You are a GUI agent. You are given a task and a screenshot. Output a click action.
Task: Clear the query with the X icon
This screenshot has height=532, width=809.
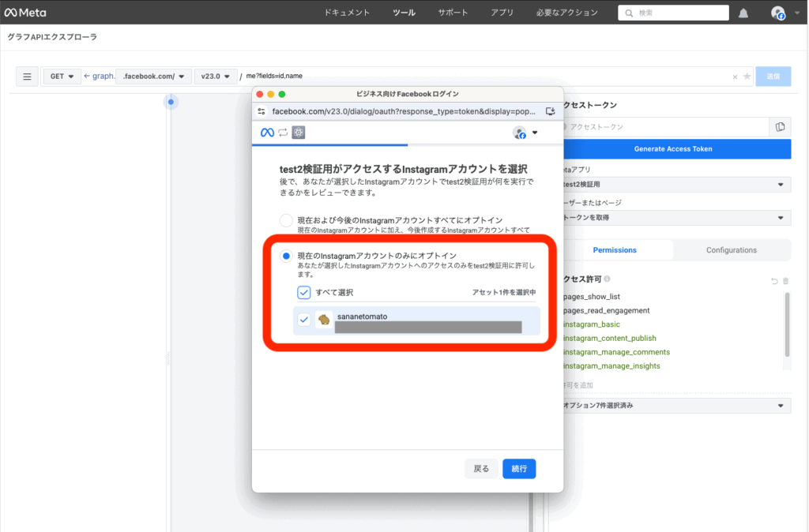735,77
